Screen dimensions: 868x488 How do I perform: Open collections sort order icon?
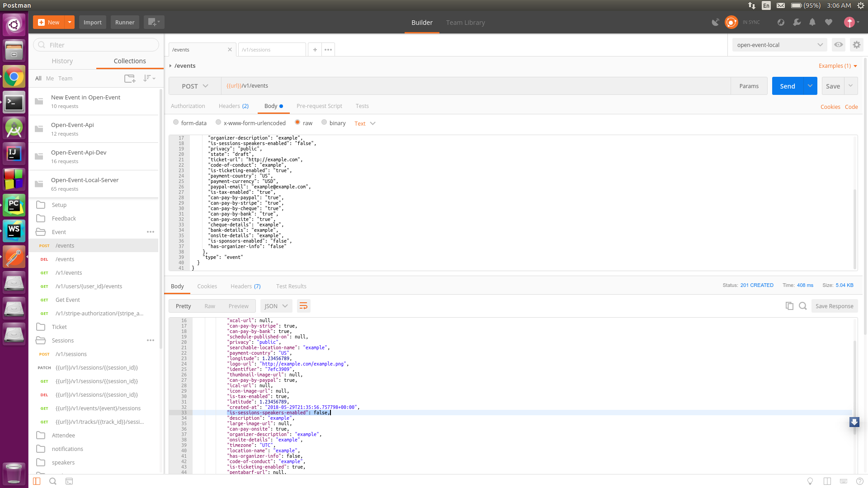coord(149,79)
